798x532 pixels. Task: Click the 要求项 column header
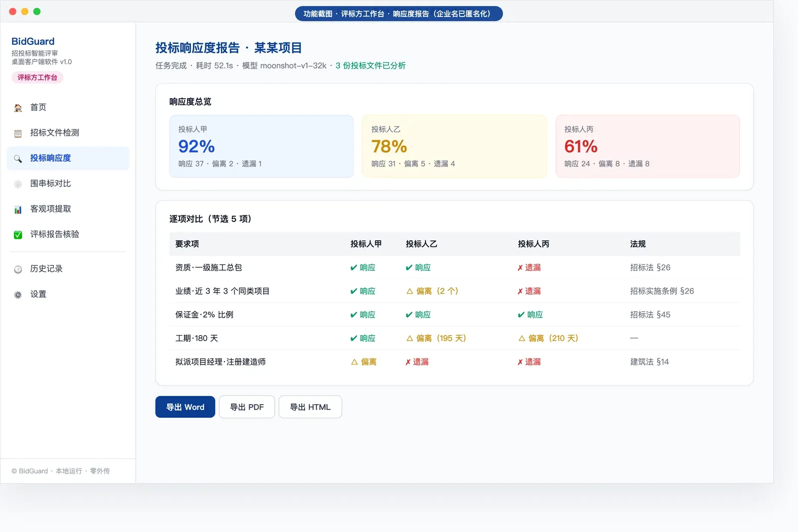coord(187,244)
